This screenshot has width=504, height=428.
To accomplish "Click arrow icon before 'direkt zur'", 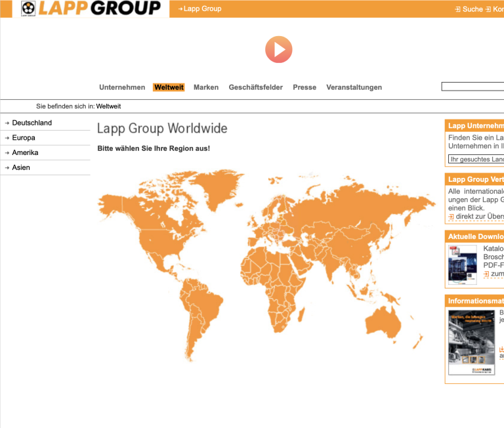I will (451, 217).
